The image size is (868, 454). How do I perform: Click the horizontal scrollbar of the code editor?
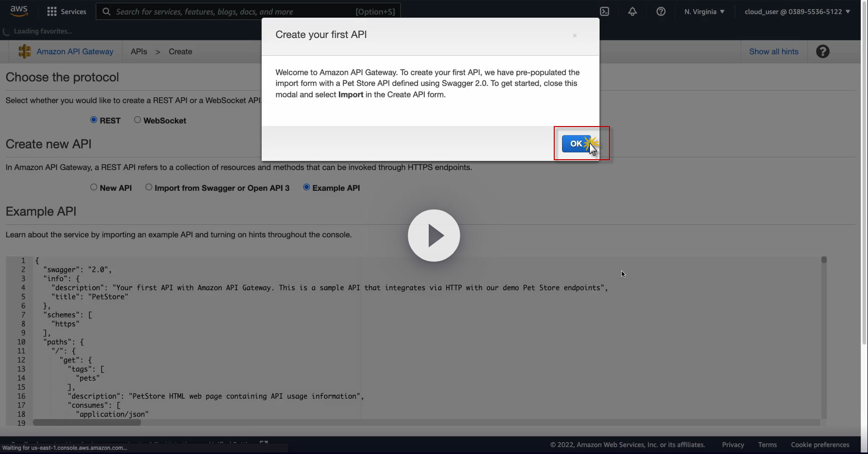point(87,422)
